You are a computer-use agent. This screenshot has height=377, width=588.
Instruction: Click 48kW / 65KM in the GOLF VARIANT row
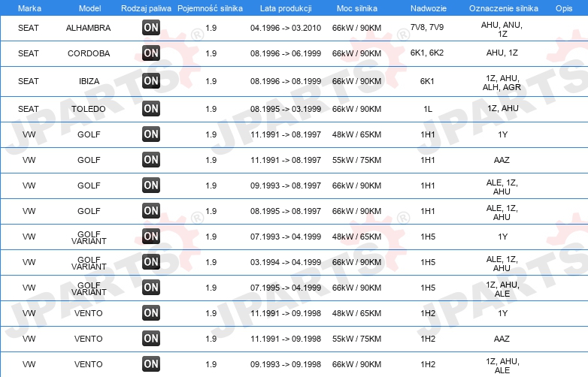pyautogui.click(x=356, y=237)
